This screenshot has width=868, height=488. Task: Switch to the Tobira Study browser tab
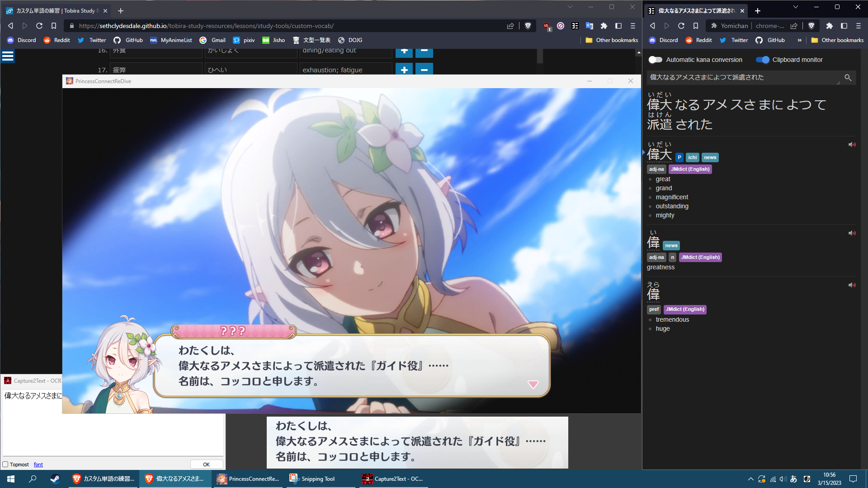[x=57, y=10]
